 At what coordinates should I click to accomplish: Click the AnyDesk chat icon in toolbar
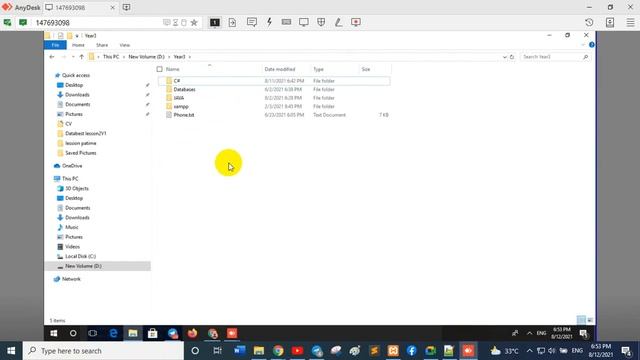pyautogui.click(x=252, y=22)
